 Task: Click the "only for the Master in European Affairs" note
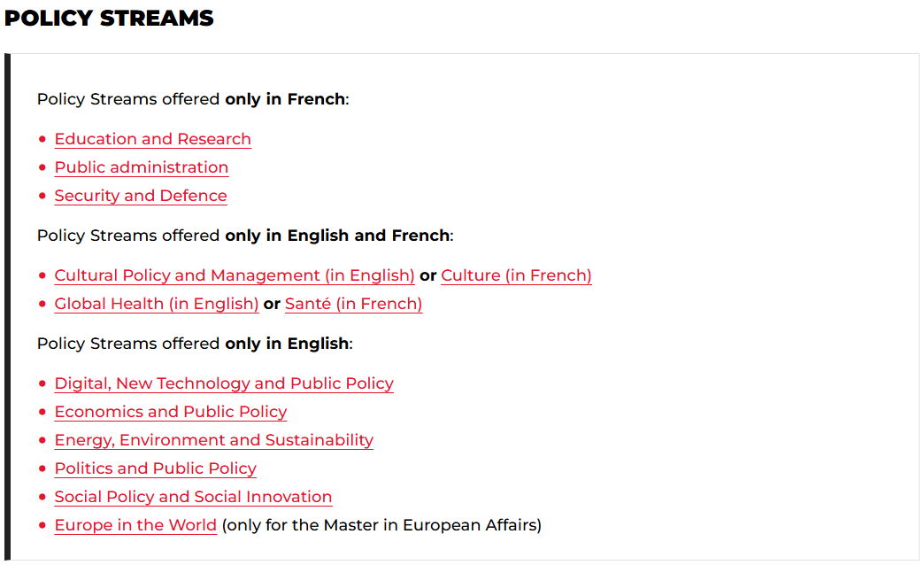point(381,525)
